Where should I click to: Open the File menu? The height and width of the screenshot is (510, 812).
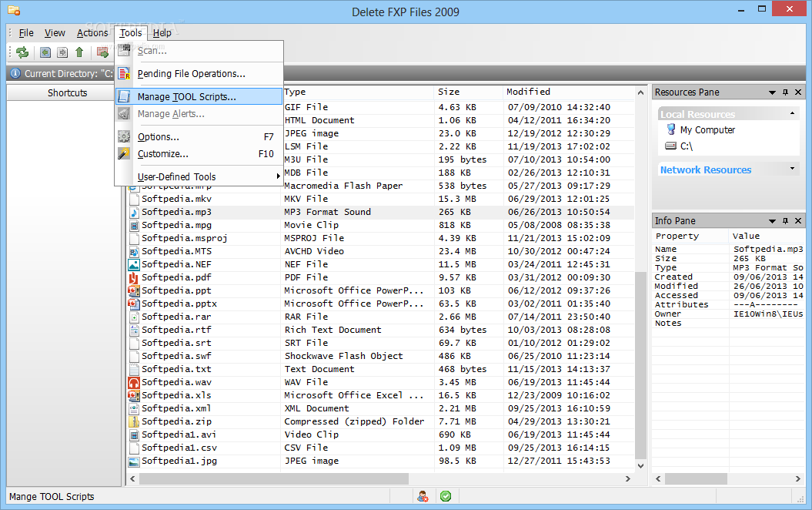click(26, 32)
